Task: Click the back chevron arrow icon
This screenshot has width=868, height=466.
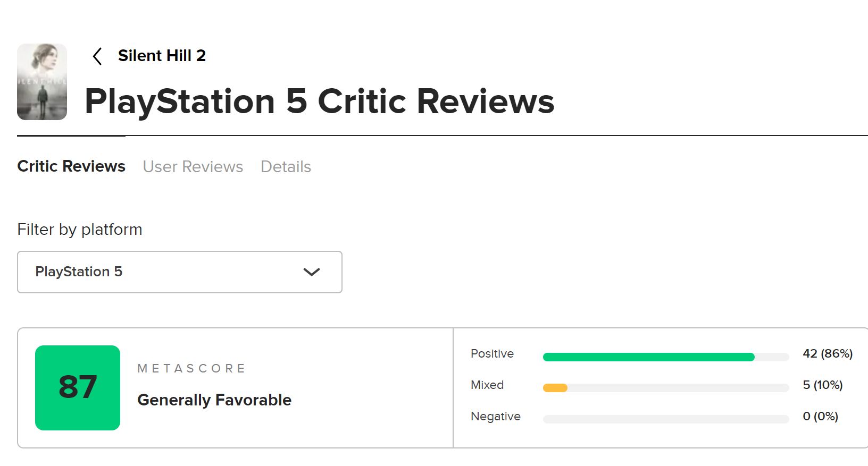Action: point(97,56)
